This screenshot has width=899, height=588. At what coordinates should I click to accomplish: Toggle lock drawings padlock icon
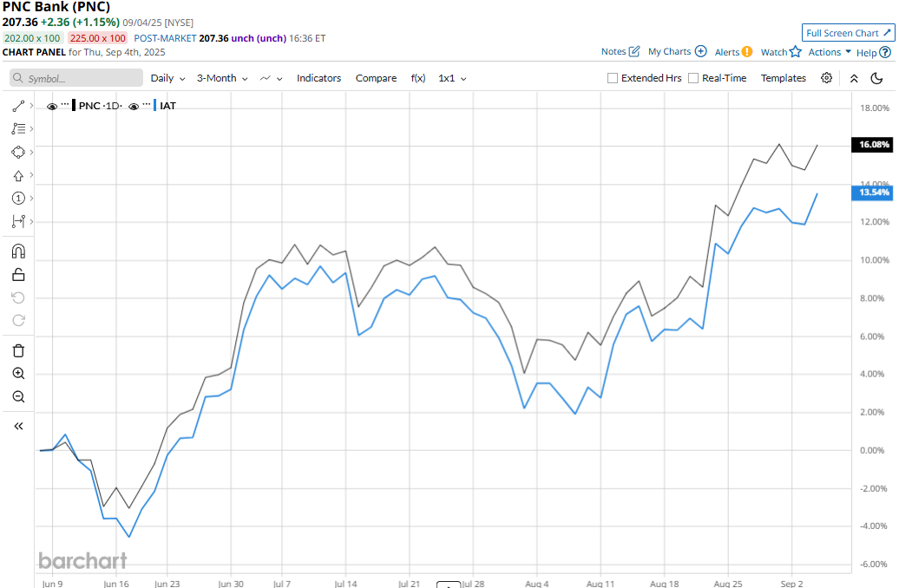(18, 275)
